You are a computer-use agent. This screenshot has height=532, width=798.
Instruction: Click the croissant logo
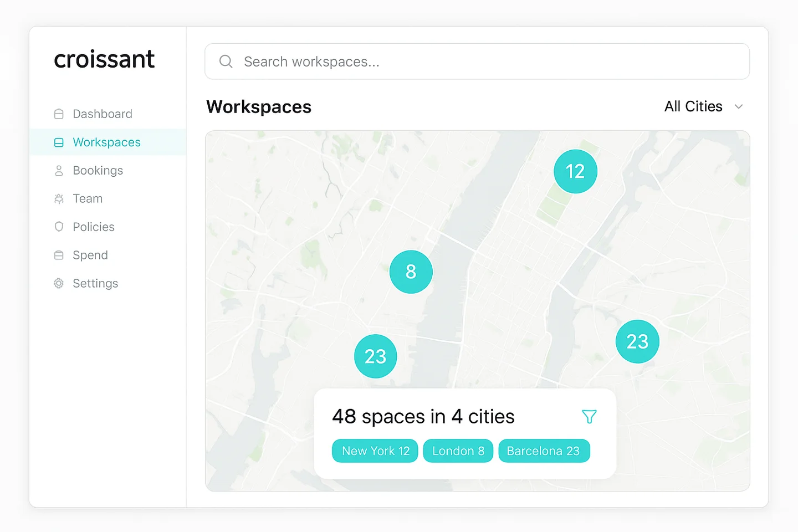(104, 59)
